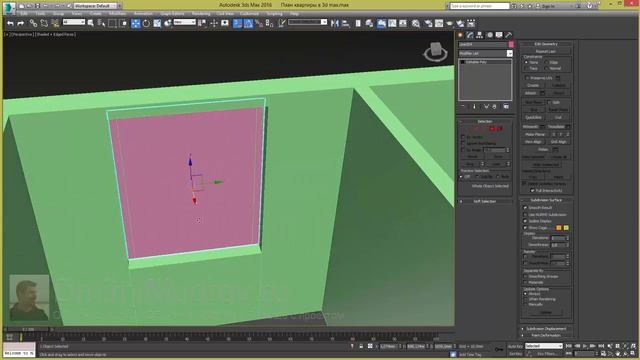This screenshot has height=360, width=640.
Task: Expand Subdivision Displacement rollout
Action: pyautogui.click(x=546, y=329)
